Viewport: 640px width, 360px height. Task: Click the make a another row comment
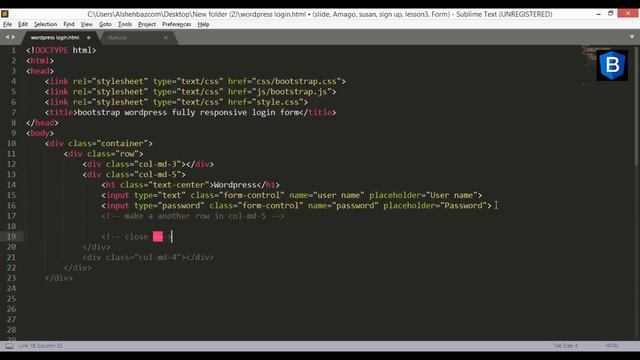[x=193, y=216]
